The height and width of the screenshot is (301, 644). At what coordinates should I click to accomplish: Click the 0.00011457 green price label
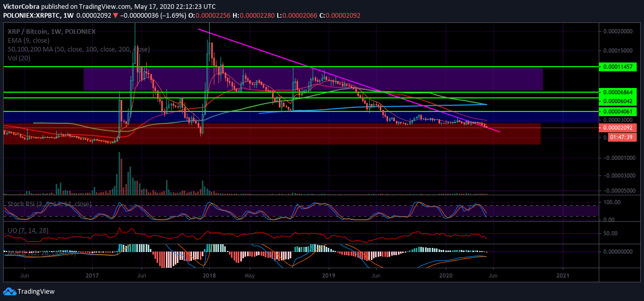point(618,67)
